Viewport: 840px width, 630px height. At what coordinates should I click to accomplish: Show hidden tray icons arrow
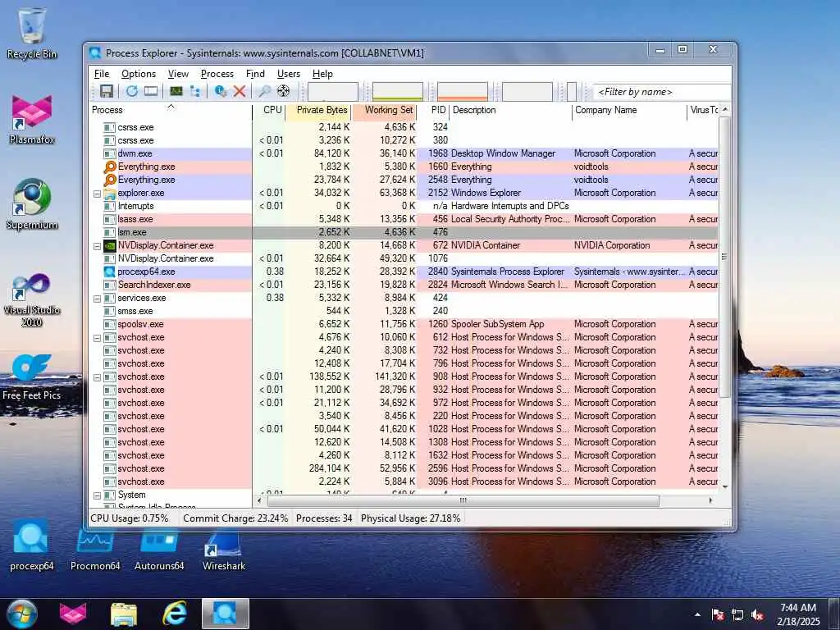[x=697, y=615]
